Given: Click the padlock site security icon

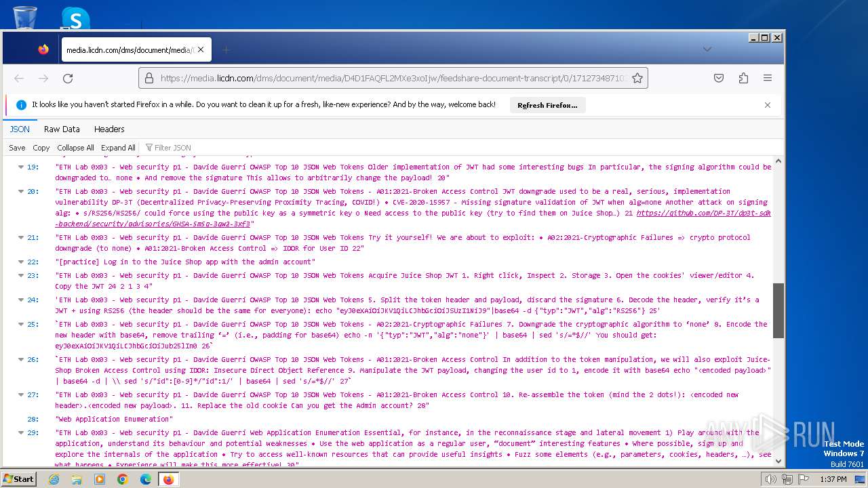Looking at the screenshot, I should click(x=150, y=79).
